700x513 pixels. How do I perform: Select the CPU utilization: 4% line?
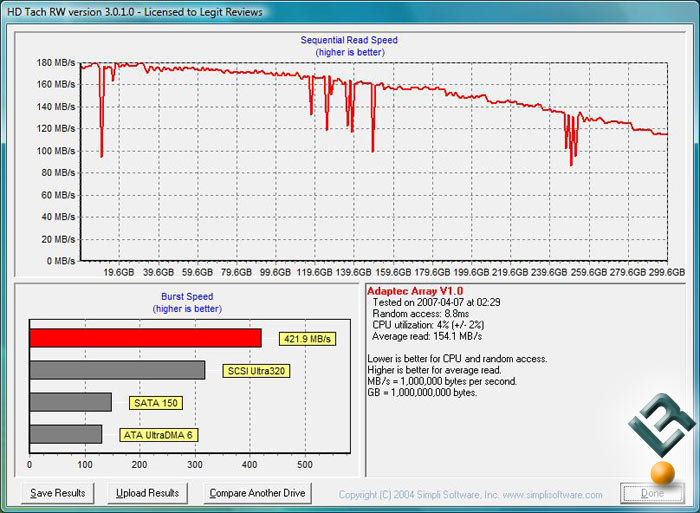428,325
